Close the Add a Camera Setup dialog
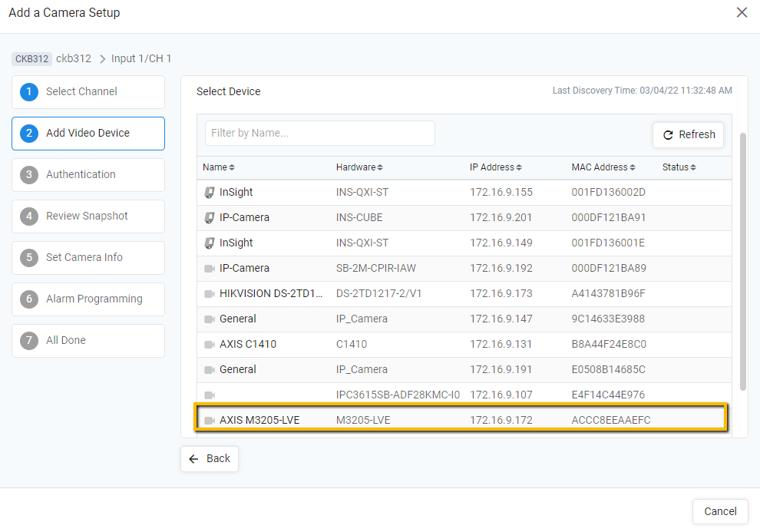The width and height of the screenshot is (760, 532). [x=742, y=12]
